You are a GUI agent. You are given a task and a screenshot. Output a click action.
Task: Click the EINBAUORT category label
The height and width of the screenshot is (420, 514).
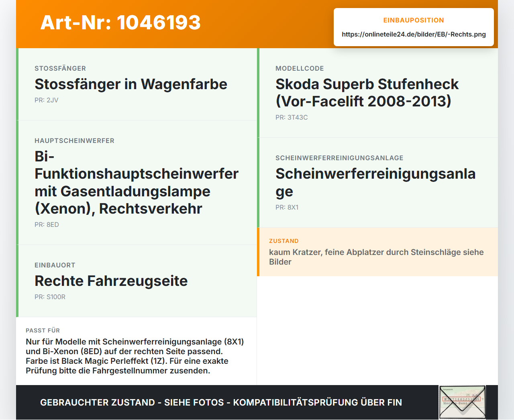(55, 265)
